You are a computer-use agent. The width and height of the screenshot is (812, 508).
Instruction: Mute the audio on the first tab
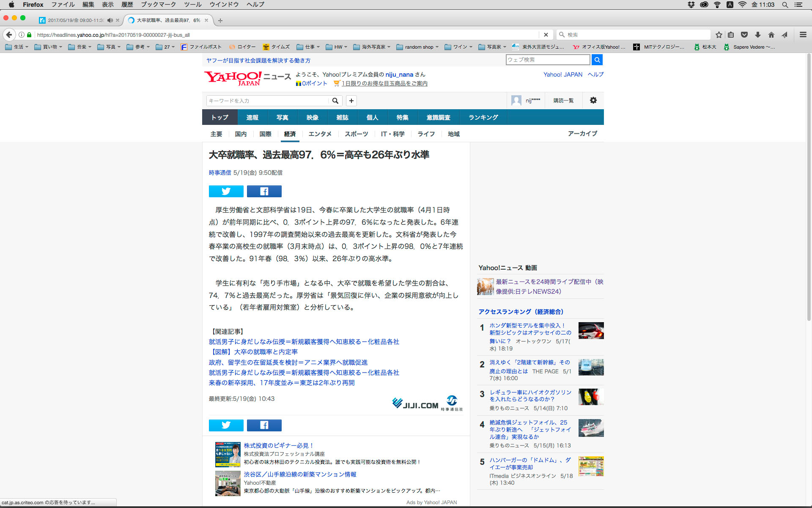coord(110,20)
